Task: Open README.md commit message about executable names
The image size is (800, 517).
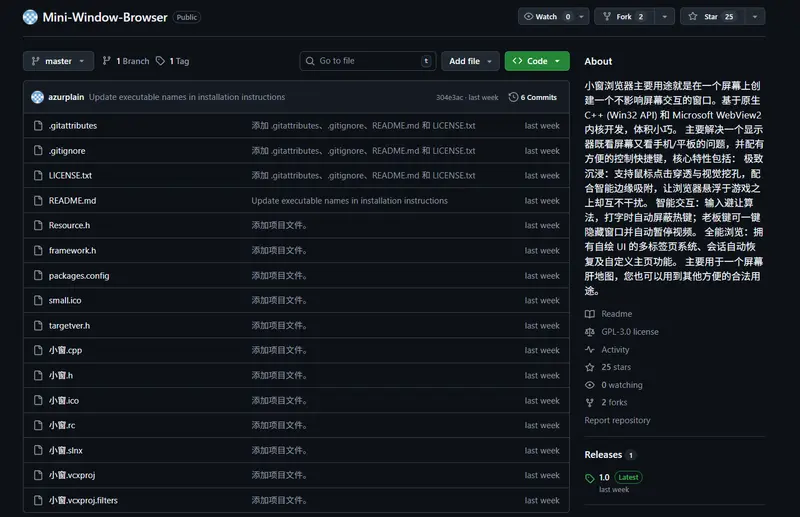Action: click(349, 201)
